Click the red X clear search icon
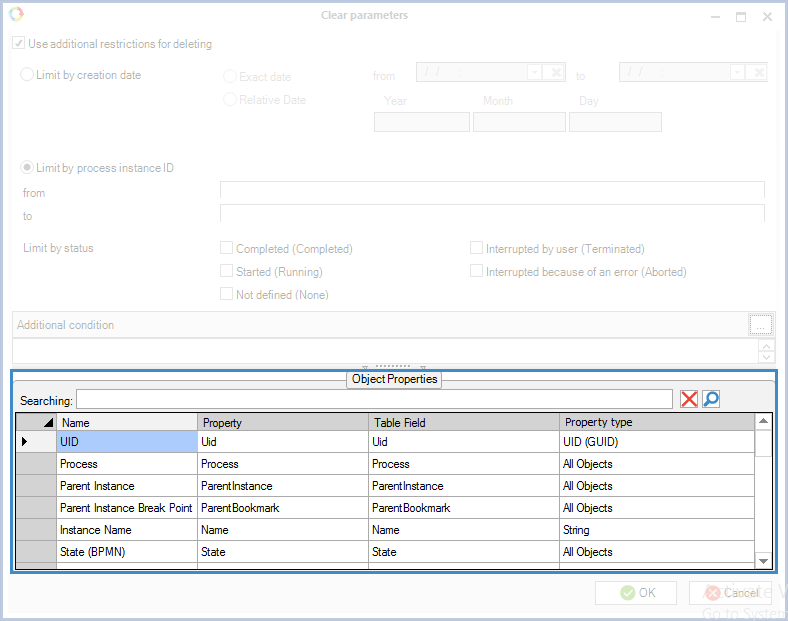 click(689, 400)
